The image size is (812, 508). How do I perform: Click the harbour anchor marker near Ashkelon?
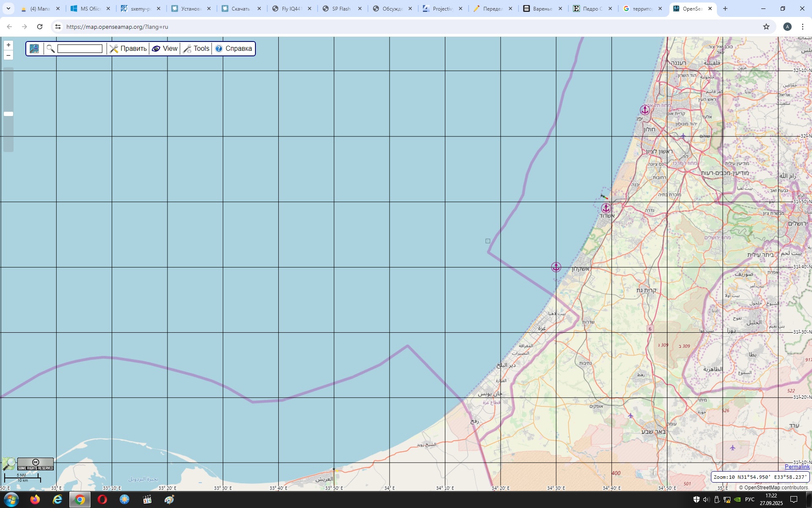[x=556, y=267]
